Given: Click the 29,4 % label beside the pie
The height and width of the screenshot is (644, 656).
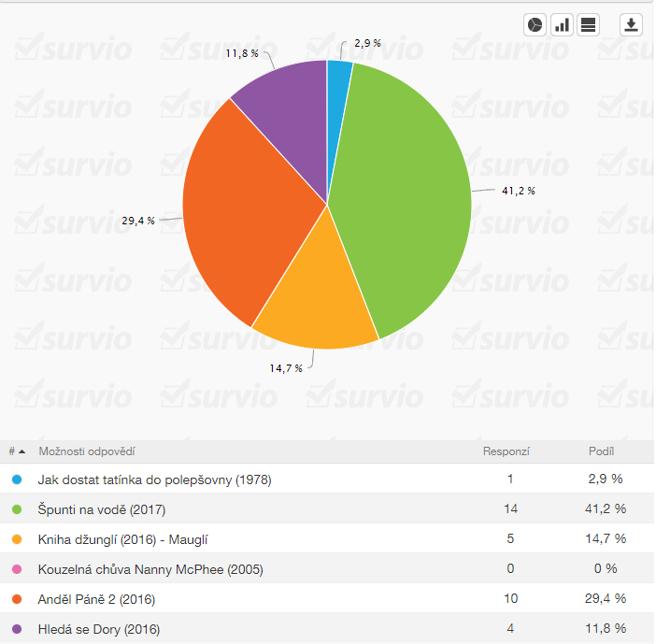Looking at the screenshot, I should (x=138, y=221).
